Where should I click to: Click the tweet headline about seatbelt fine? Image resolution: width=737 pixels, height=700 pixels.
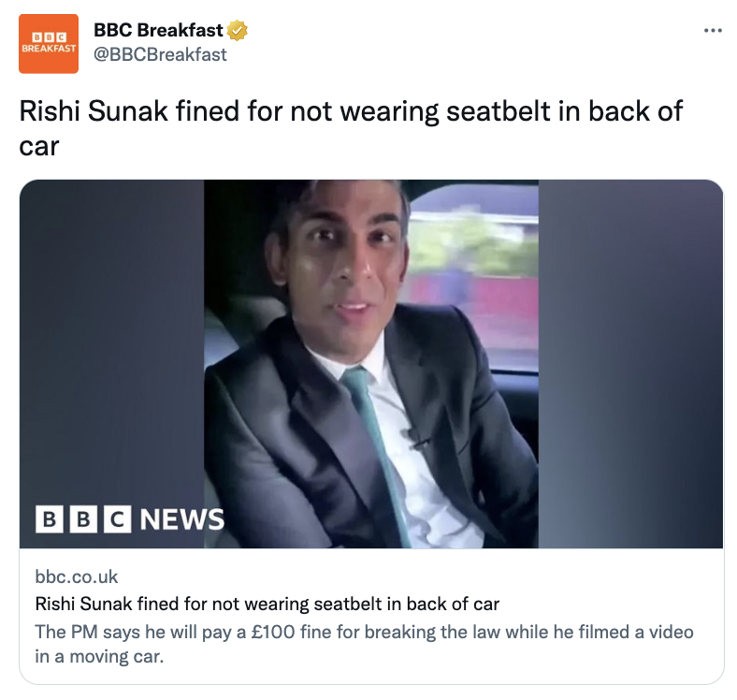click(x=351, y=128)
